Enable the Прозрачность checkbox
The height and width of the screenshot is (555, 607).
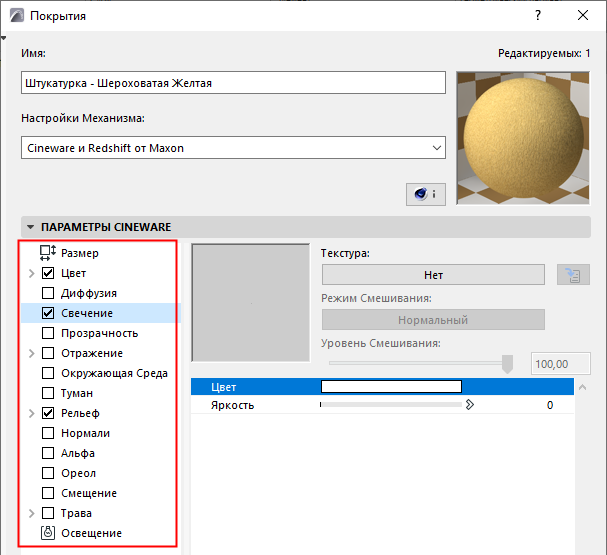pos(48,333)
